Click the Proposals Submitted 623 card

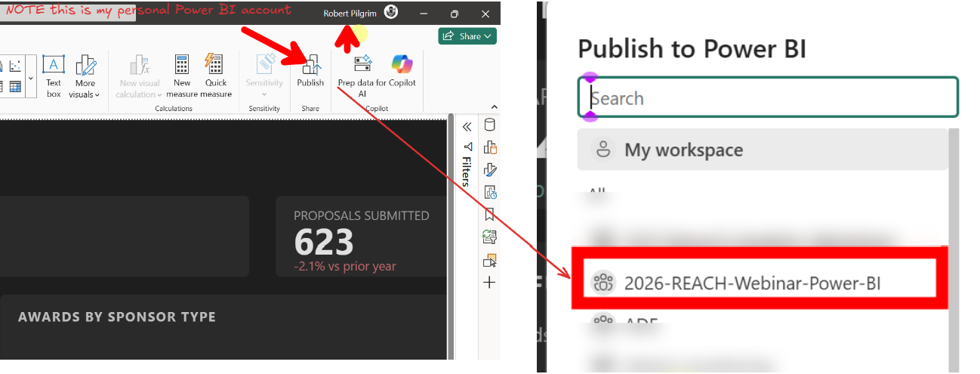[x=362, y=236]
